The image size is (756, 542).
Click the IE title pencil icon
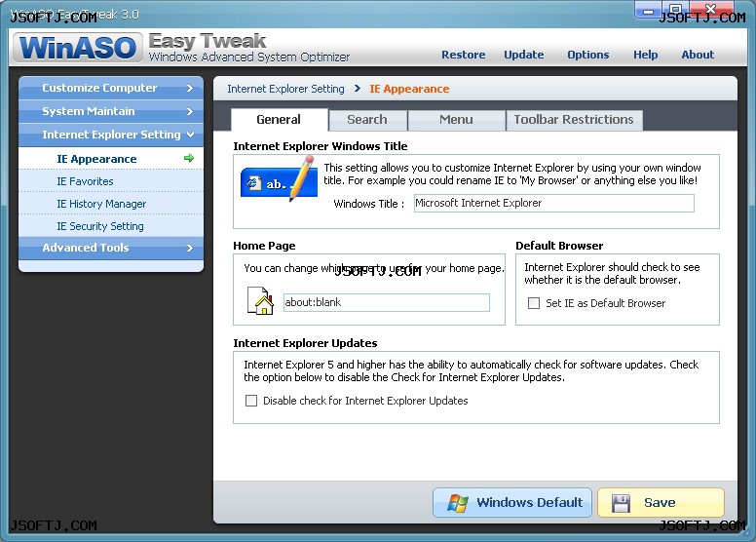279,180
